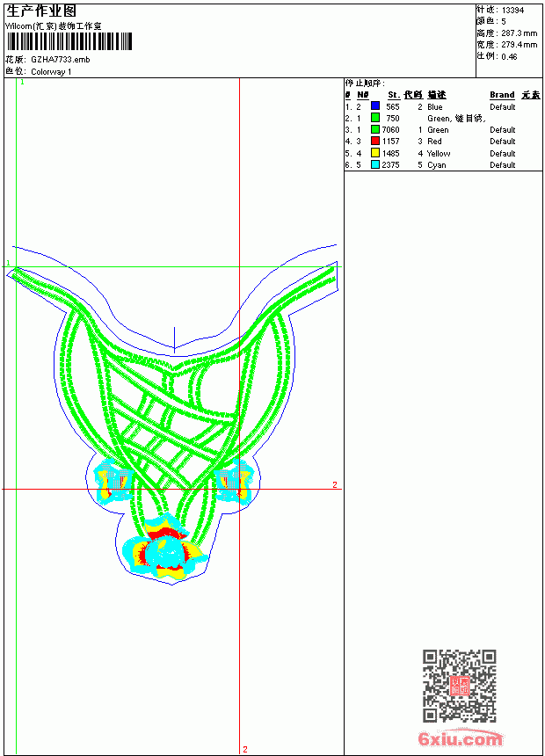
Task: Click the left small cyan flower motif
Action: (x=113, y=482)
